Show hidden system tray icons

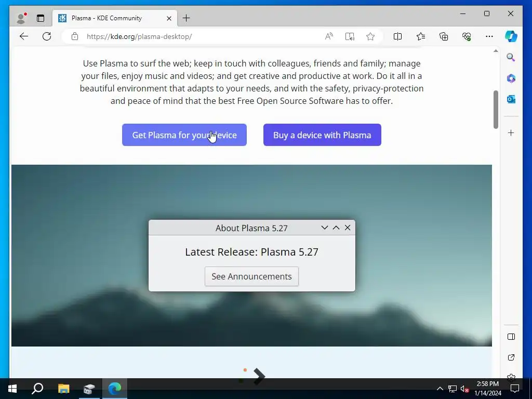pos(440,389)
